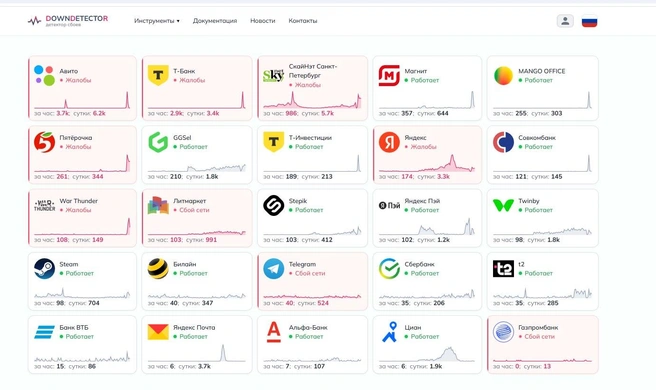Image resolution: width=656 pixels, height=390 pixels.
Task: Click Работает status under Магнит
Action: [422, 80]
